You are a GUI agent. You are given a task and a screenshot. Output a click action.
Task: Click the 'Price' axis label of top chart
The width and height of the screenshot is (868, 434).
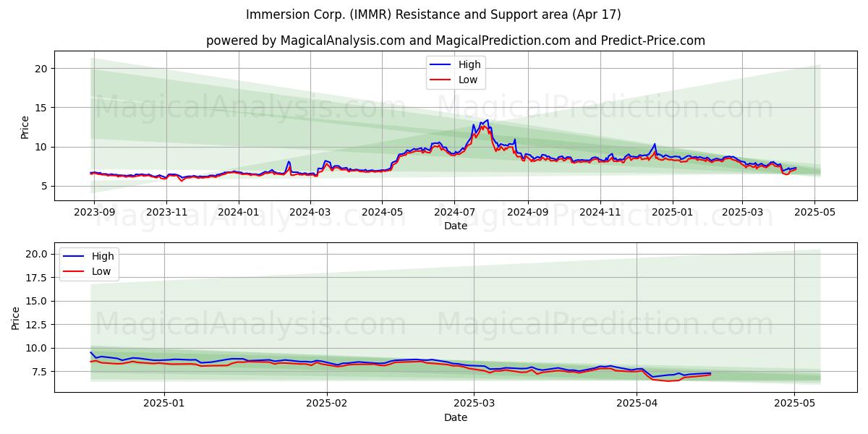25,127
